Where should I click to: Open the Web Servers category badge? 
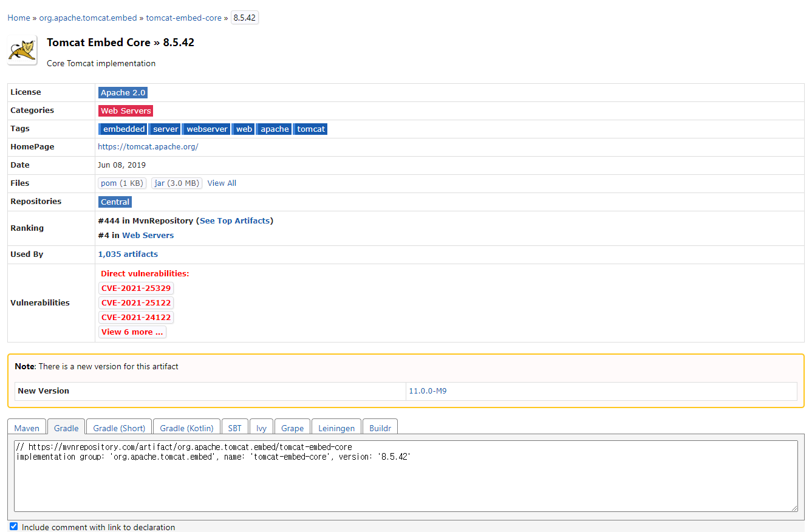click(126, 111)
